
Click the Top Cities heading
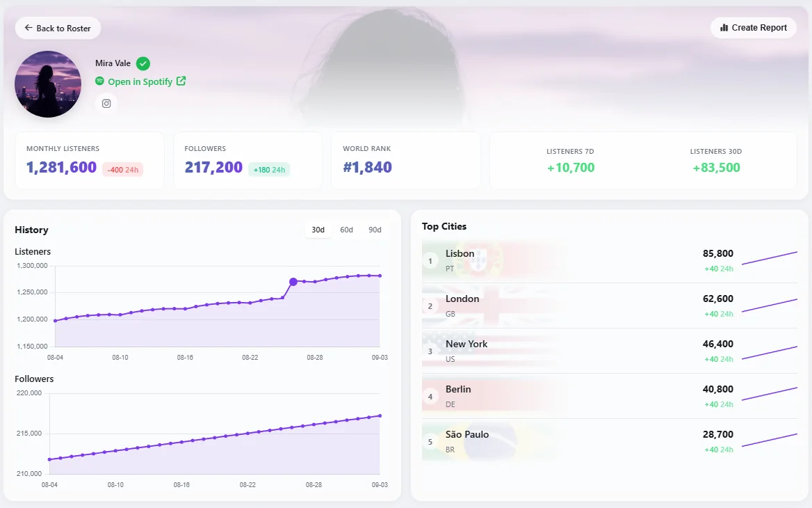click(x=444, y=226)
